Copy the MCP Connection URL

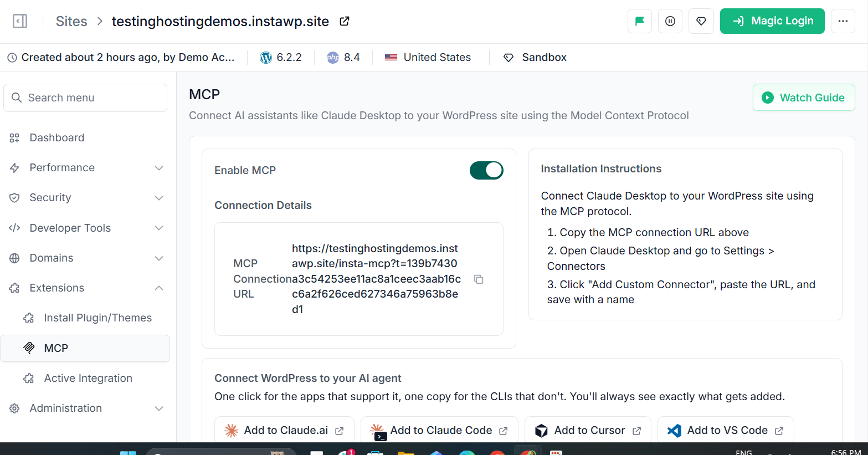pos(479,279)
